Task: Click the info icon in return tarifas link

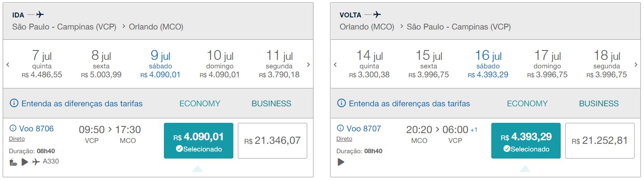Action: click(x=341, y=104)
